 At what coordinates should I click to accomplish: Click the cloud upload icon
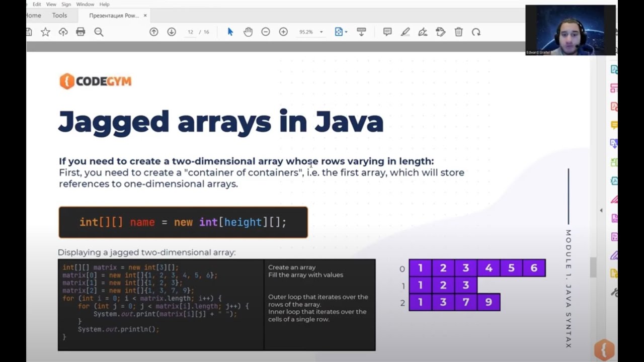tap(63, 32)
